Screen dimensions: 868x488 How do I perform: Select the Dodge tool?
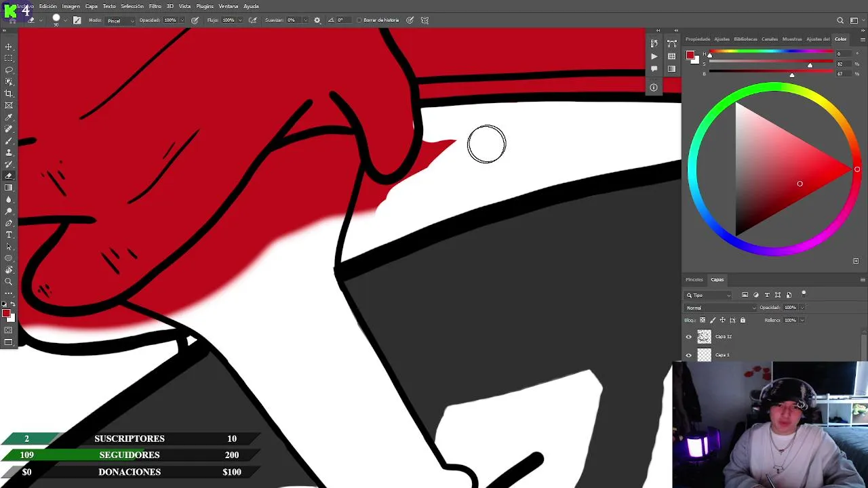[x=9, y=211]
